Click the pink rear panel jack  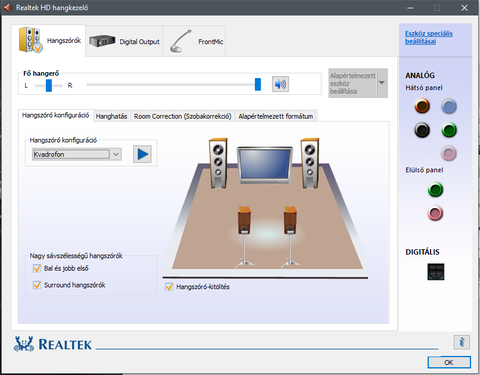pos(449,153)
